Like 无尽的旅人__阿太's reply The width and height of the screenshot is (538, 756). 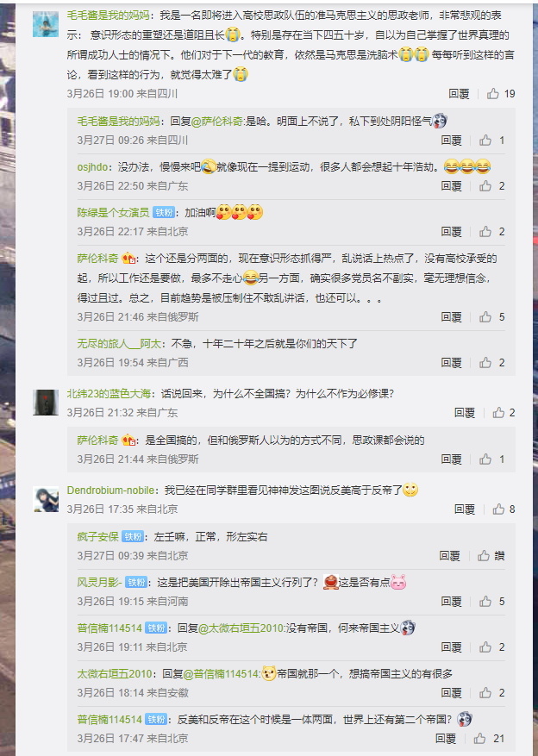pyautogui.click(x=491, y=363)
